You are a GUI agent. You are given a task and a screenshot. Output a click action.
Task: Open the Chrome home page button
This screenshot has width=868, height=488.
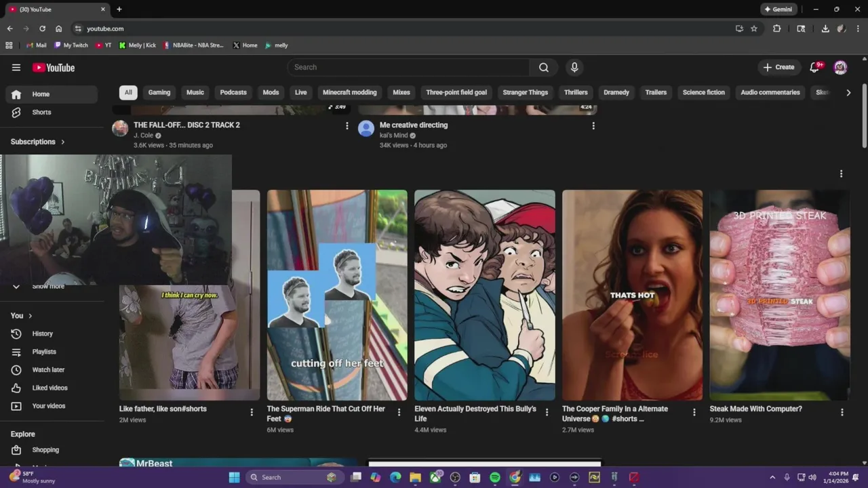58,28
